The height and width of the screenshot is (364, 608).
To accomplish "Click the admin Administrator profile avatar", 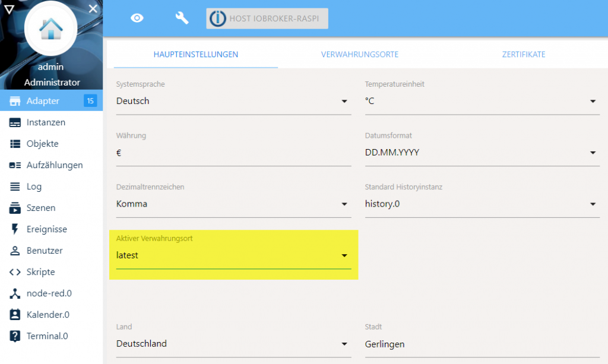I will click(50, 29).
